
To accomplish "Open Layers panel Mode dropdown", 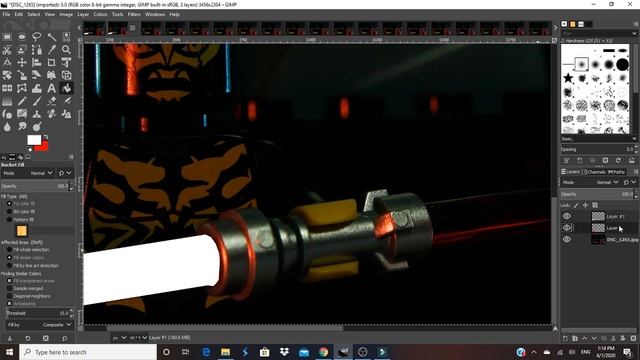I will [591, 182].
